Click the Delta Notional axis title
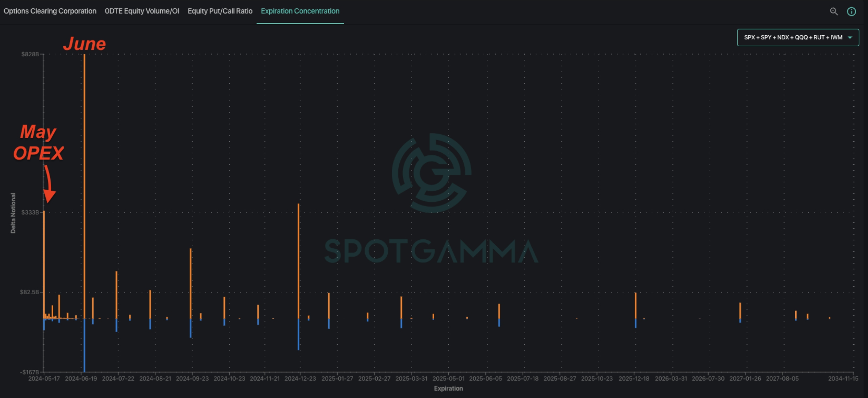 (13, 213)
